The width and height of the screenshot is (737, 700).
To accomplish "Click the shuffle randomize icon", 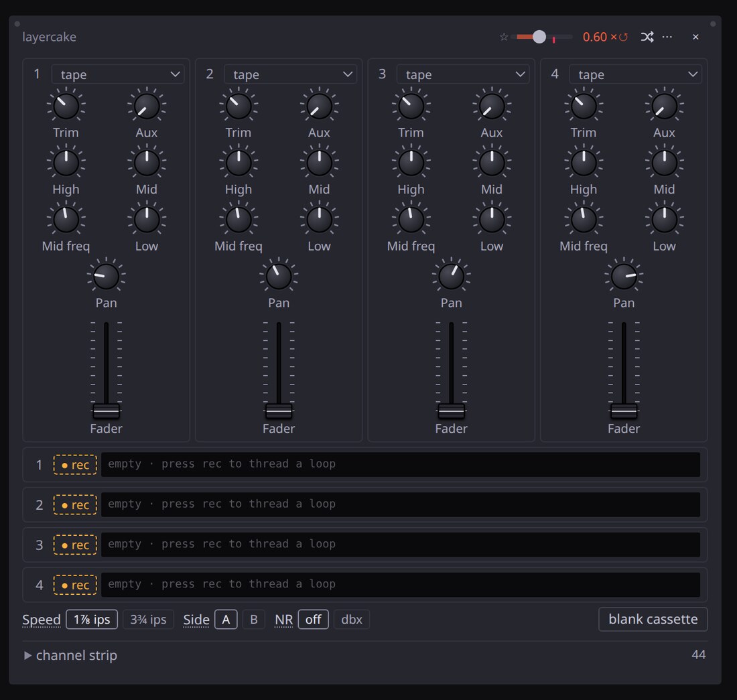I will tap(647, 37).
